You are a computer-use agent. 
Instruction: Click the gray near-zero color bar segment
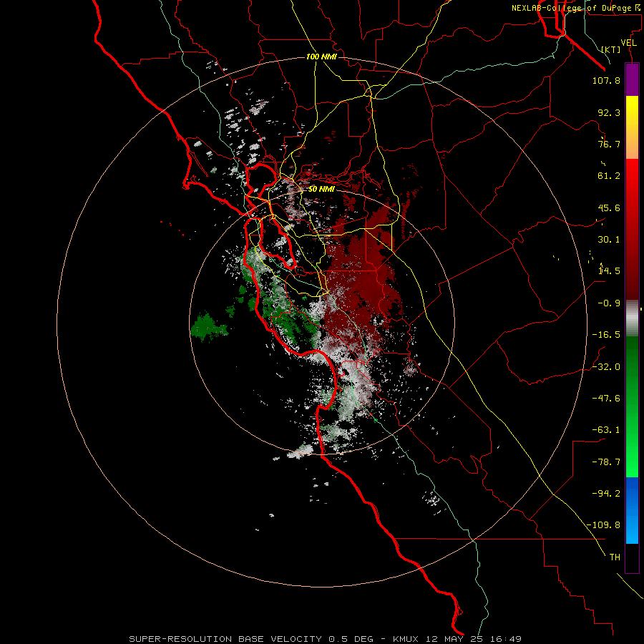(632, 317)
